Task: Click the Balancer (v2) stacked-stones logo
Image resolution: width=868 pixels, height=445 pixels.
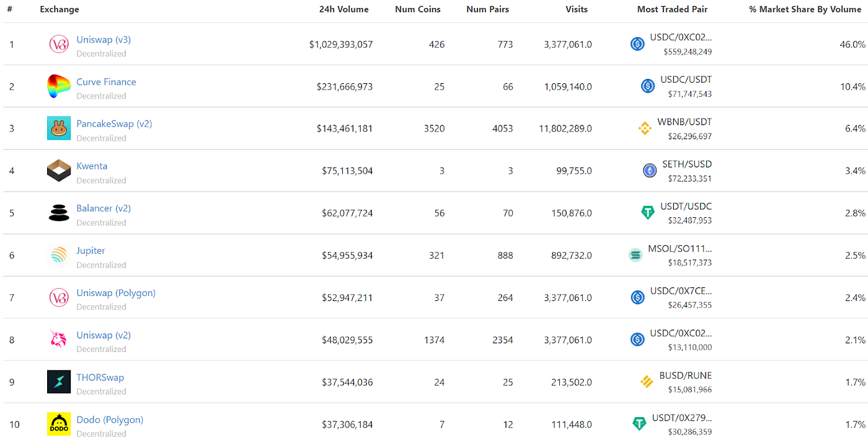Action: coord(59,213)
